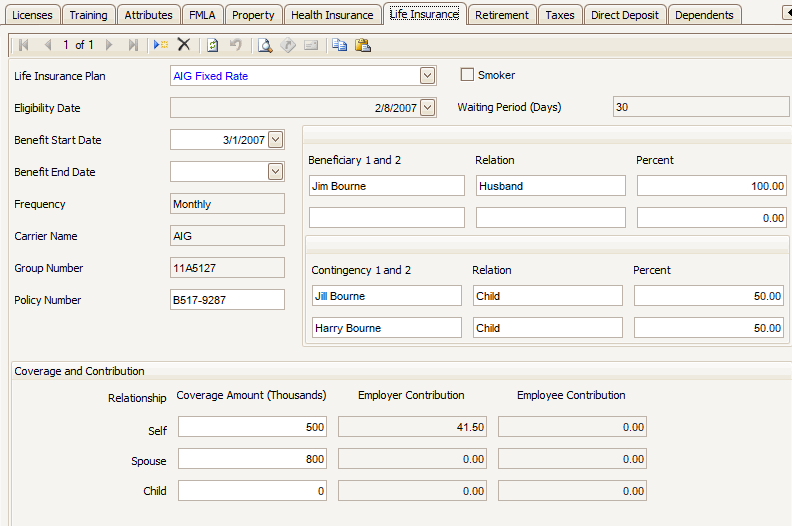Click the copy icon in toolbar
This screenshot has width=792, height=526.
pos(339,45)
